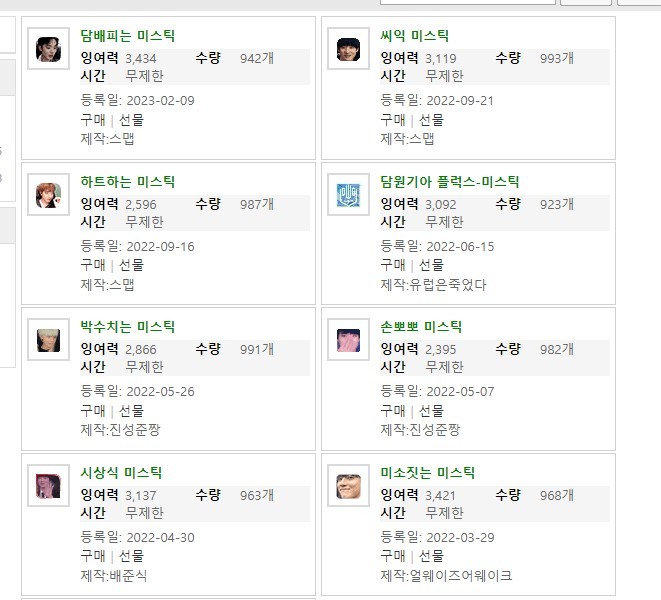
Task: Open the 담배피는 미스틱 title link
Action: (x=127, y=37)
